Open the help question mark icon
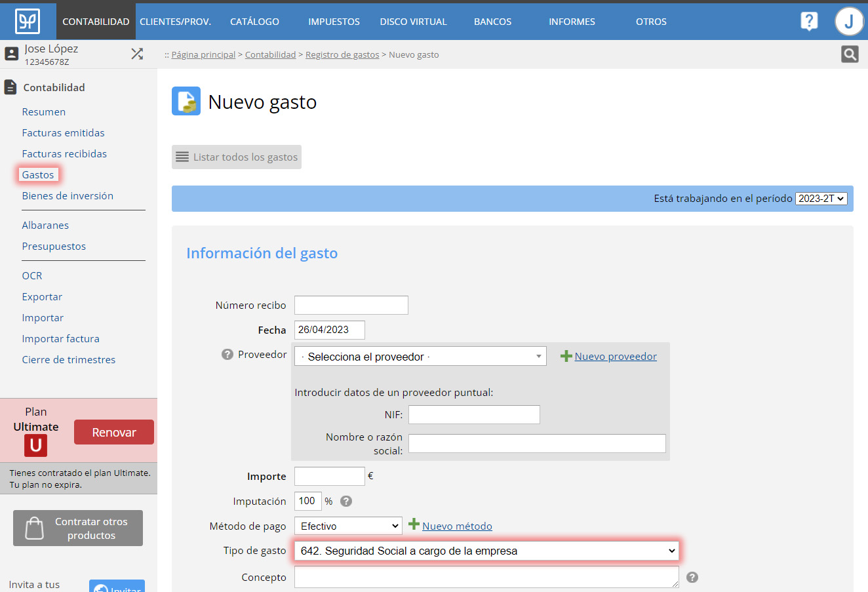The width and height of the screenshot is (868, 592). 809,21
